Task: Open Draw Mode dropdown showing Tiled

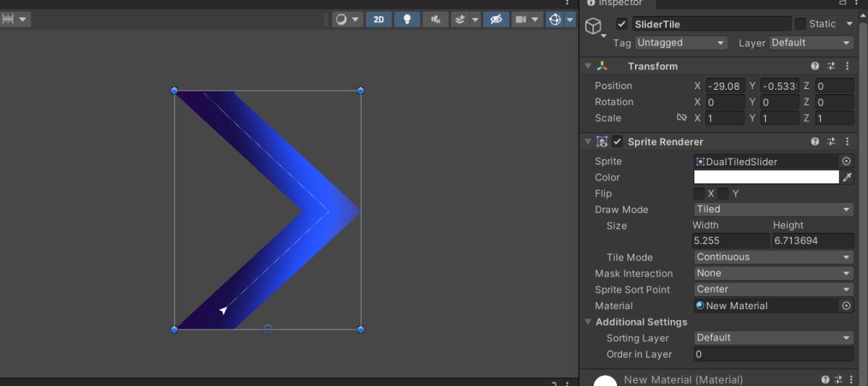Action: pos(774,209)
